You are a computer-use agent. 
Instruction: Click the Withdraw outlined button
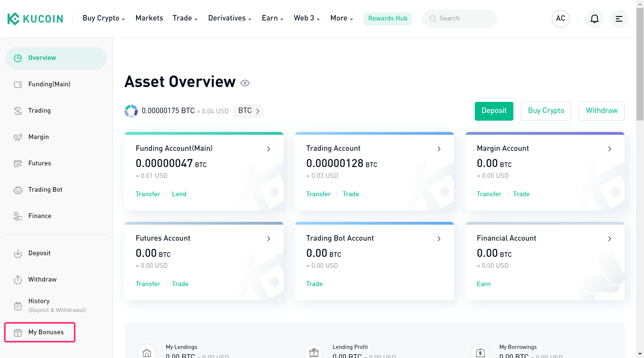click(601, 111)
